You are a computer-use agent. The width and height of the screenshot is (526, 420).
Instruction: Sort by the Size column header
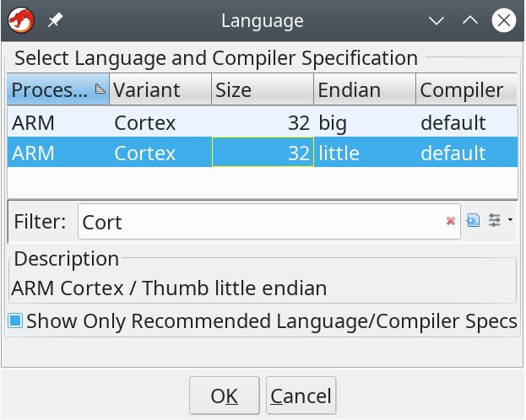pyautogui.click(x=263, y=89)
